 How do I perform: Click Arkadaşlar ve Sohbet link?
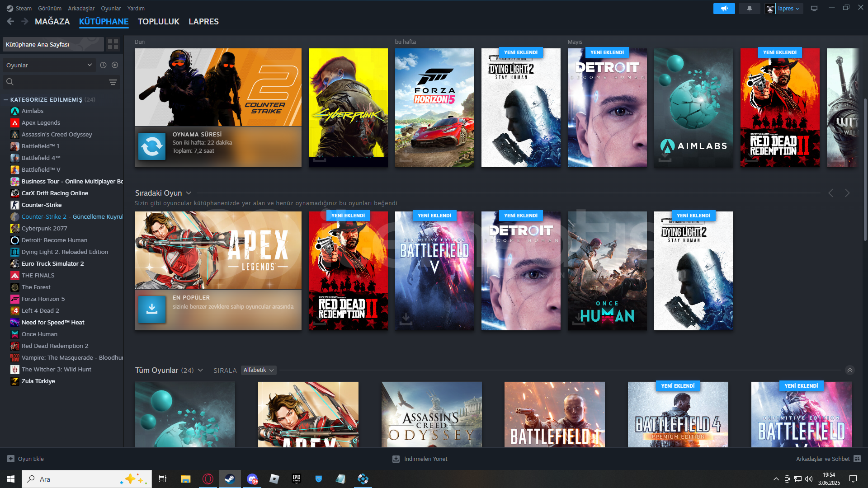823,459
